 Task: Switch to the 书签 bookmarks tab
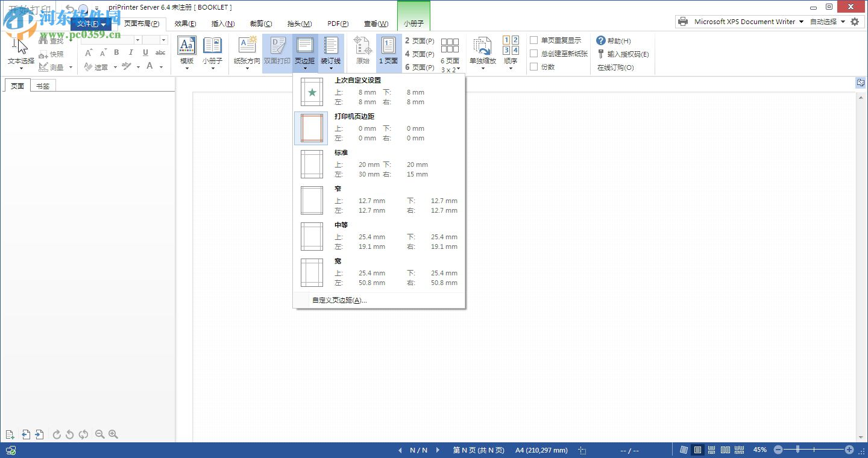click(42, 85)
